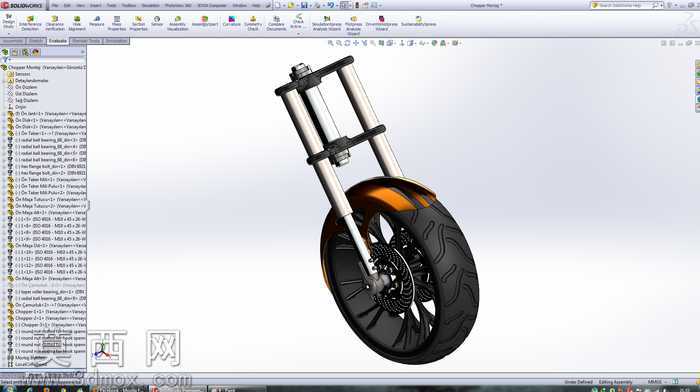Open Clearance Verification tool
This screenshot has width=700, height=392.
55,23
